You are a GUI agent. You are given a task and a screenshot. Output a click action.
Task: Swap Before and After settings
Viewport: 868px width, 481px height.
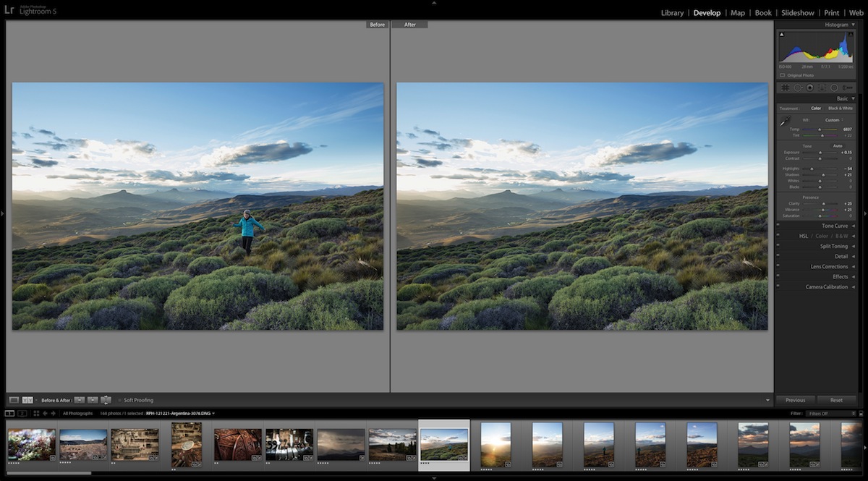point(106,400)
